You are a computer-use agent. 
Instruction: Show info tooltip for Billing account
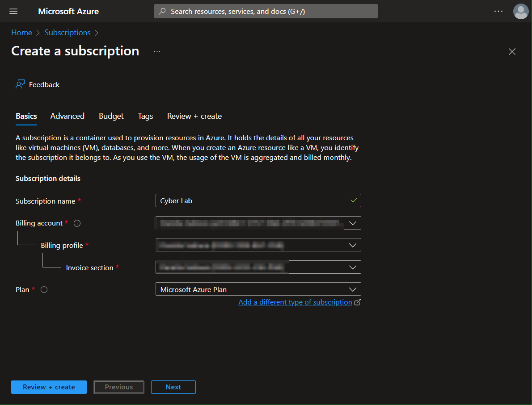pos(77,223)
